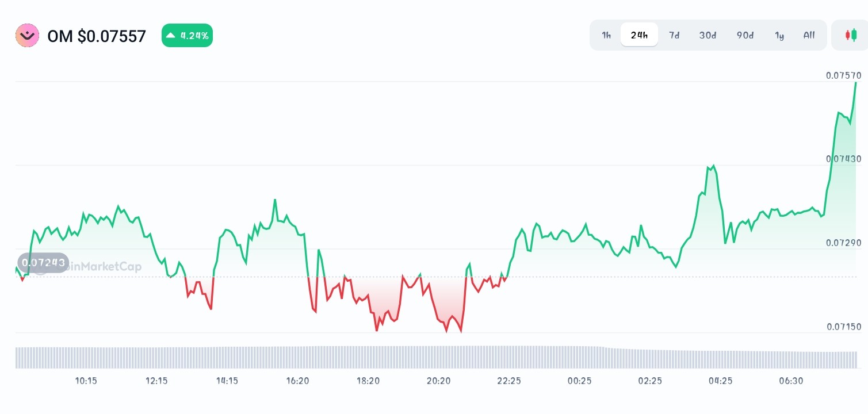Toggle the candlestick chart view icon
The height and width of the screenshot is (414, 868).
[850, 35]
